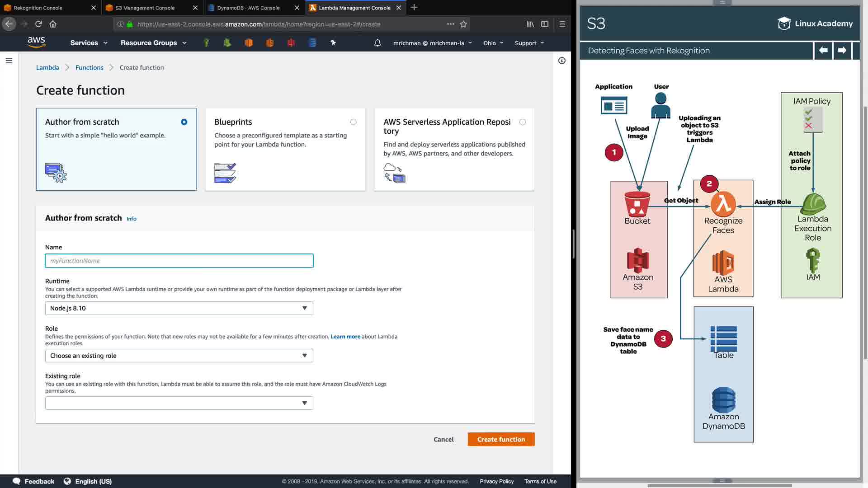Open the Choose an existing role dropdown

coord(179,356)
